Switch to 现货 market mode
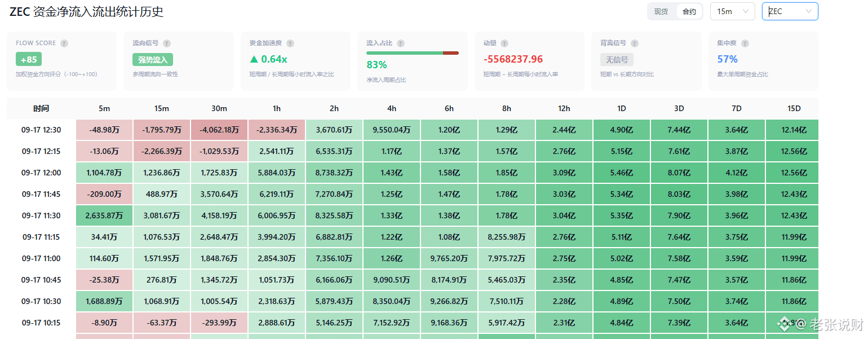 pyautogui.click(x=661, y=11)
